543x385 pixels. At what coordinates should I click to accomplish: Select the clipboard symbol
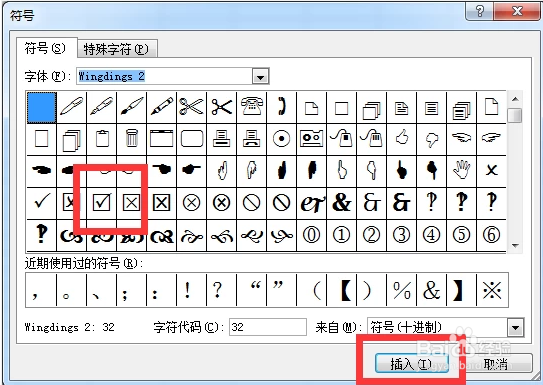(x=102, y=139)
